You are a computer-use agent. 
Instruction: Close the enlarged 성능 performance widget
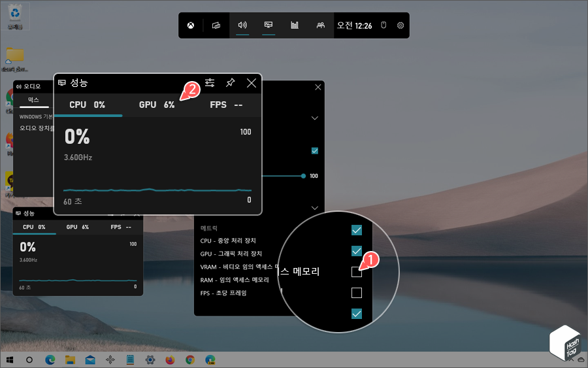click(252, 83)
